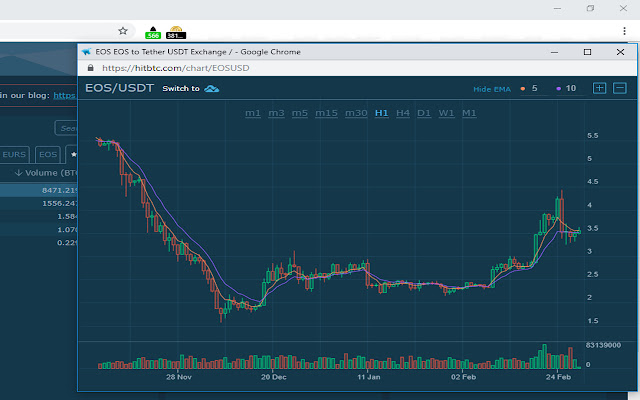
Task: Toggle Hide EMA
Action: [491, 89]
